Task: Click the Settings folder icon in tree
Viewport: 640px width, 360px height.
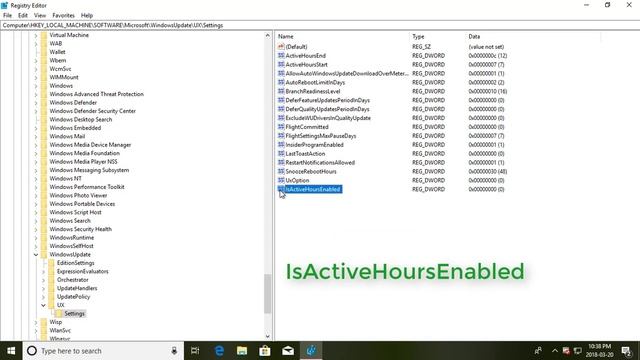Action: (x=59, y=313)
